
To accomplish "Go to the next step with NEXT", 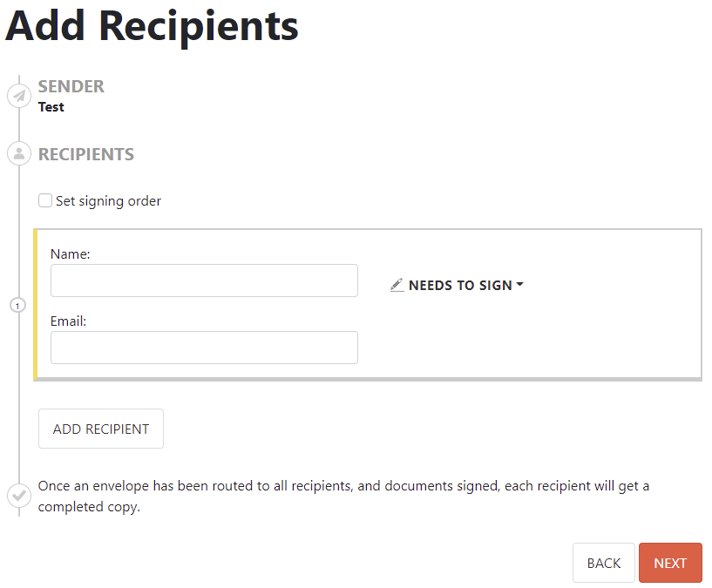I will point(670,563).
